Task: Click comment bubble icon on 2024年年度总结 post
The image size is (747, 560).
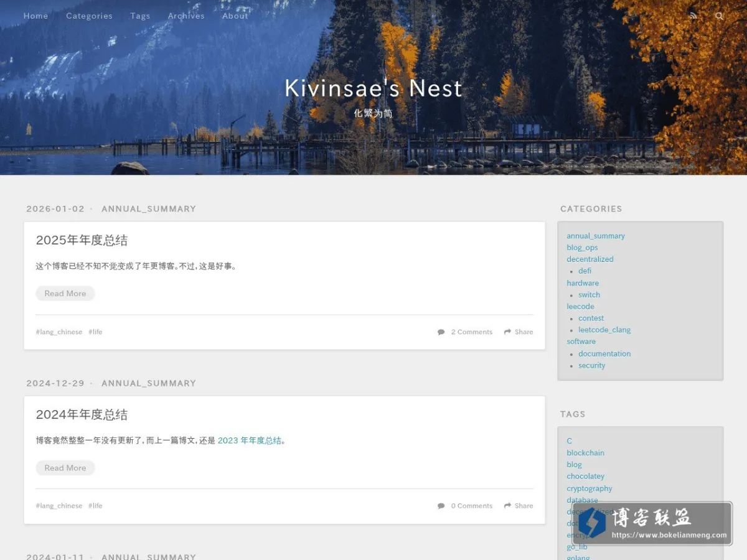Action: (x=441, y=506)
